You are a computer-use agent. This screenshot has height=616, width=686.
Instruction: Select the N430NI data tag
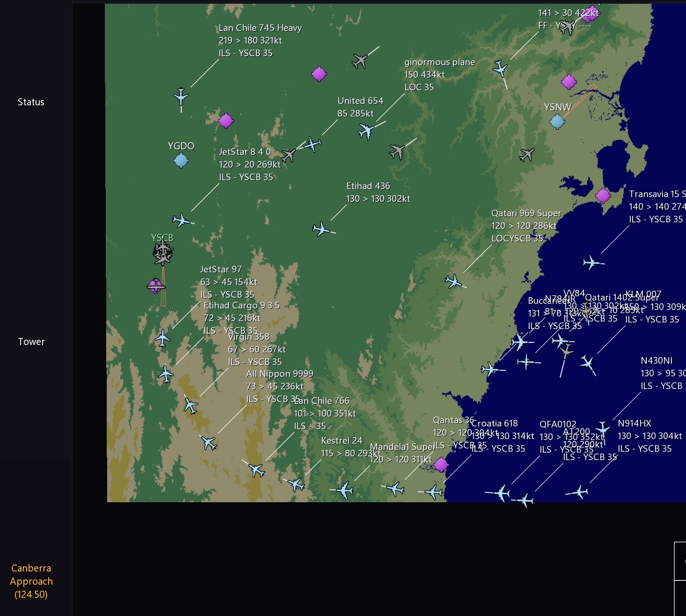coord(663,374)
